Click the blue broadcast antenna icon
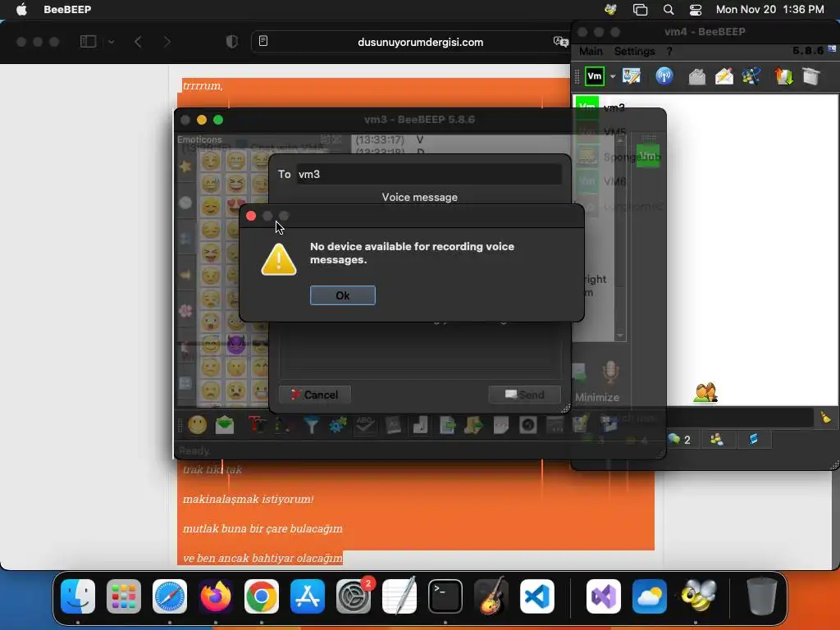This screenshot has height=630, width=840. tap(664, 76)
